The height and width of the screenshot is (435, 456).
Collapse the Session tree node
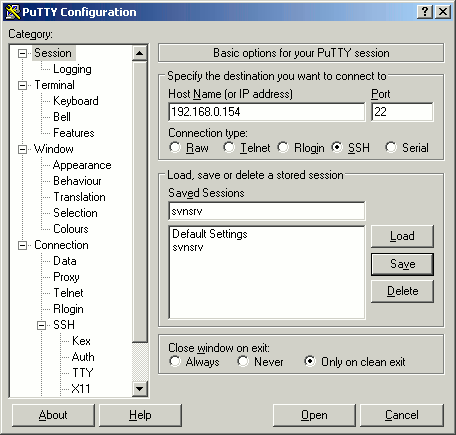coord(22,53)
